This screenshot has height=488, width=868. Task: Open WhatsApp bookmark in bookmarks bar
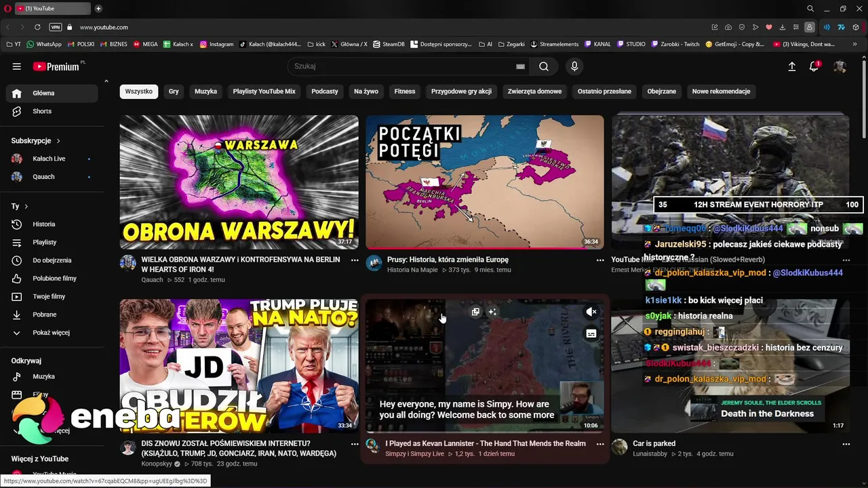pyautogui.click(x=44, y=44)
